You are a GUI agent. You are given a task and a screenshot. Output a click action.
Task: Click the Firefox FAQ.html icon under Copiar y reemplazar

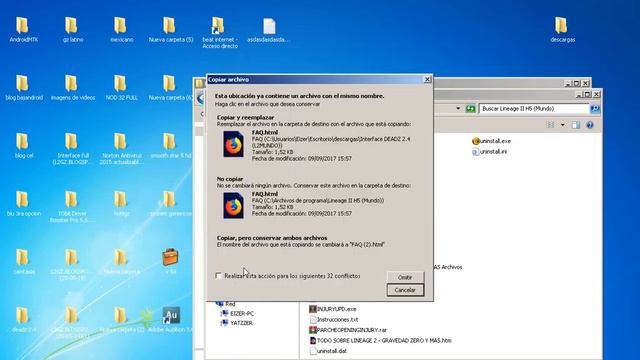(x=233, y=144)
